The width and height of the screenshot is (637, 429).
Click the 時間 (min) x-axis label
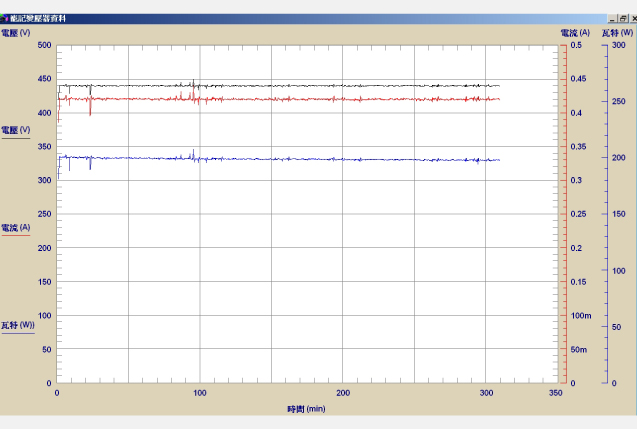(x=306, y=409)
